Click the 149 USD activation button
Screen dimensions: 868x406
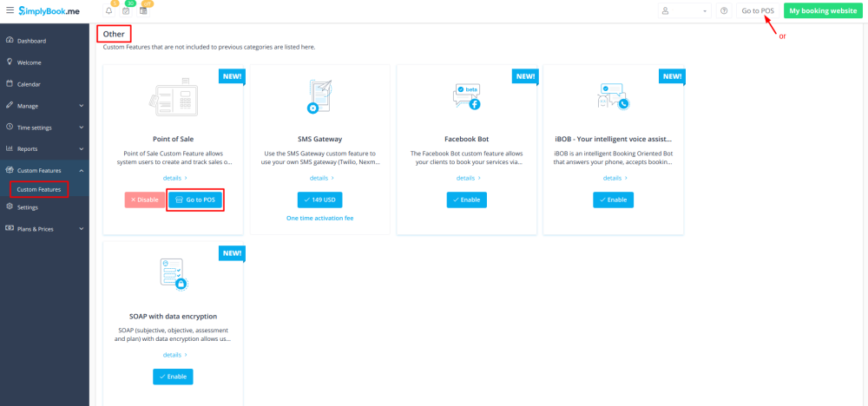point(319,200)
